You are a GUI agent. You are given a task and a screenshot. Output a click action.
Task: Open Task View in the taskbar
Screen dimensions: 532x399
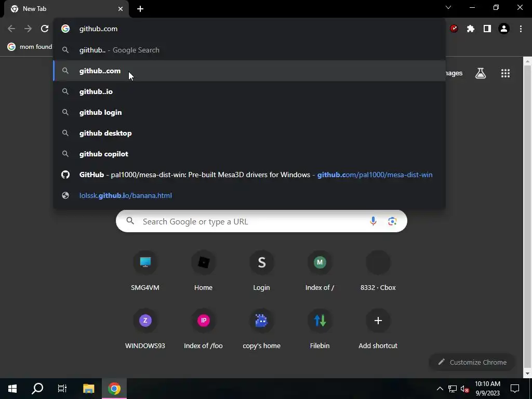[62, 389]
